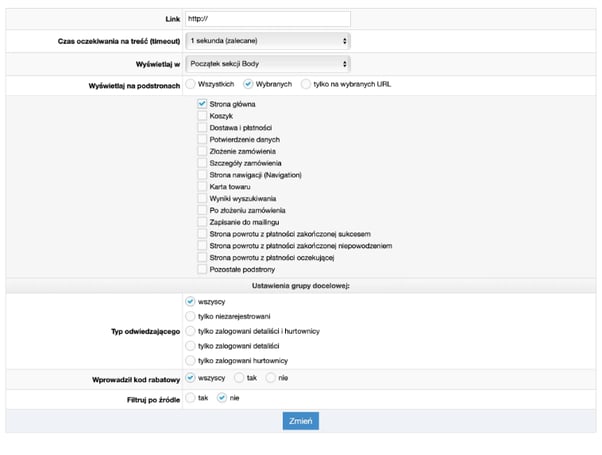Enable 'Wyniki wyszukiwania' checkbox
This screenshot has width=602, height=455.
[x=203, y=198]
